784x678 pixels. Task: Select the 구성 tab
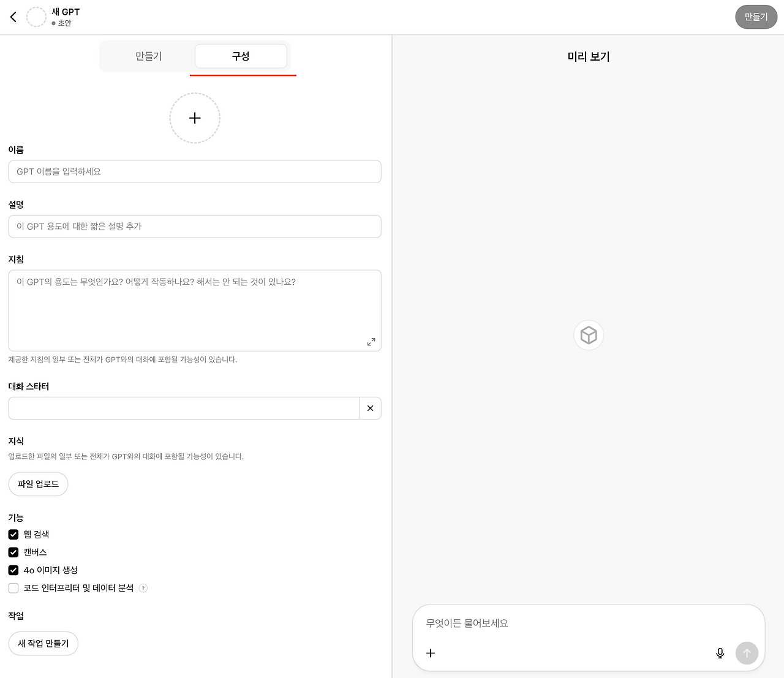(241, 56)
